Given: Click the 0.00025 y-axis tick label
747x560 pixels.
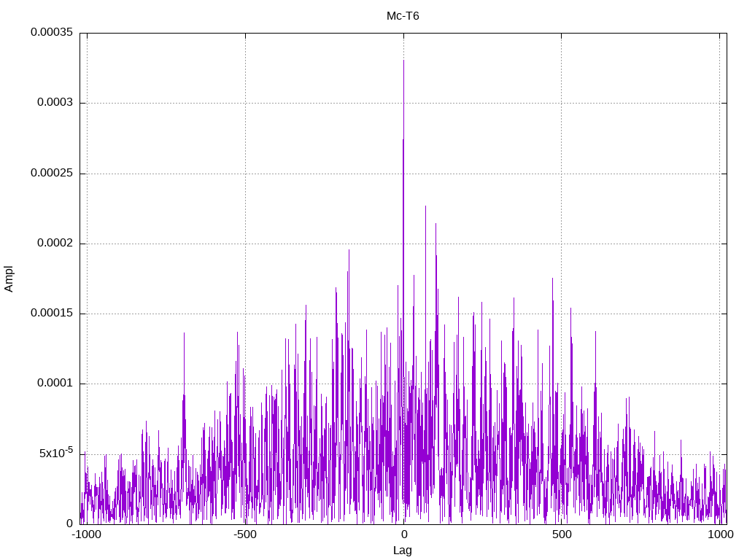Looking at the screenshot, I should click(x=52, y=173).
